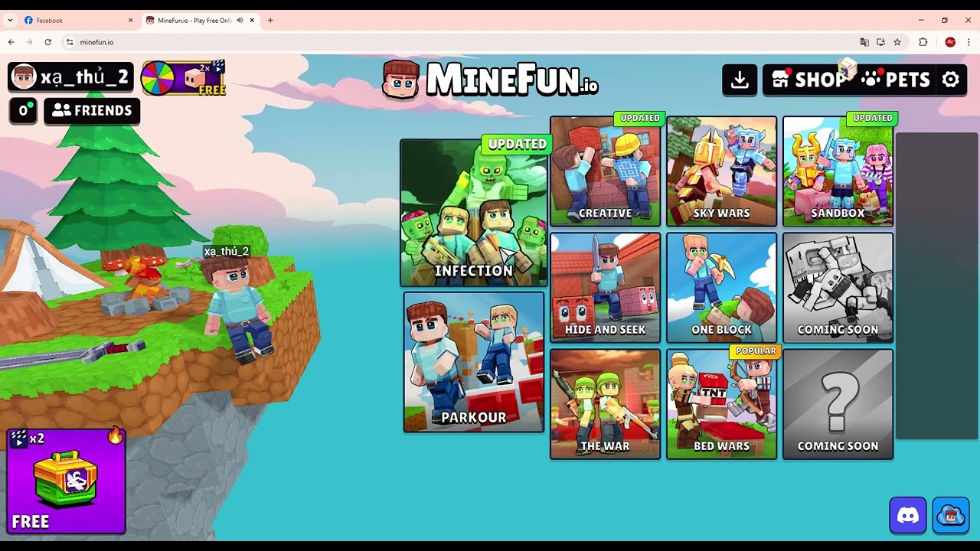Click the question mark COMING SOON tile
980x551 pixels.
point(838,404)
